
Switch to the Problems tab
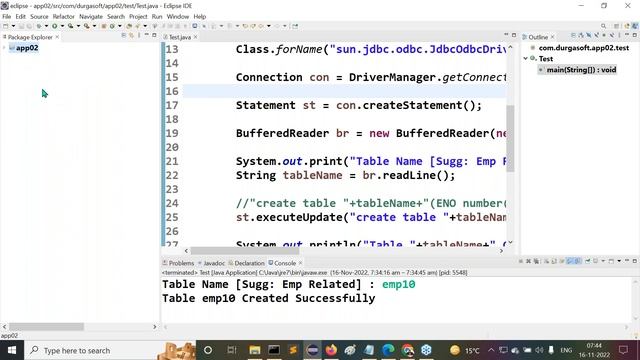178,263
